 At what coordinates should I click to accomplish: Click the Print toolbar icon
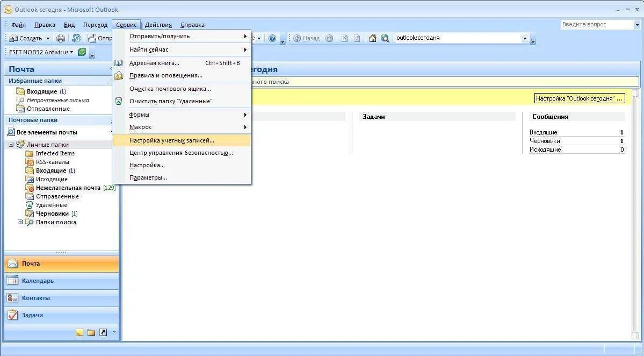coord(61,38)
